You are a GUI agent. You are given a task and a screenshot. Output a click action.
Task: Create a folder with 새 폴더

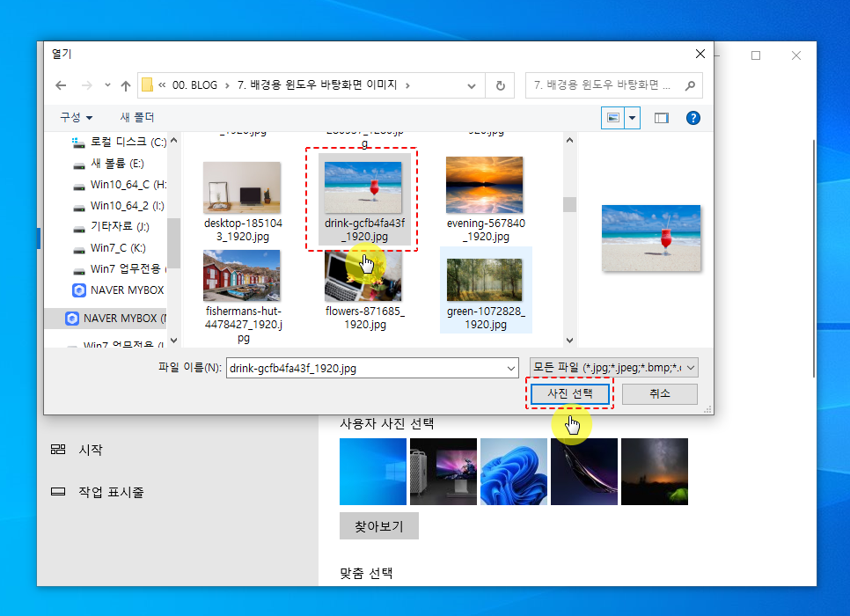[137, 117]
